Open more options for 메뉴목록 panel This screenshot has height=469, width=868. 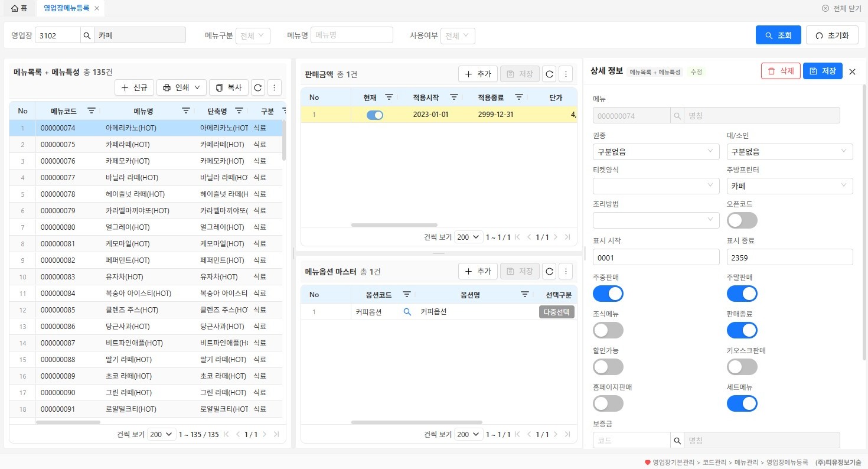[x=274, y=87]
